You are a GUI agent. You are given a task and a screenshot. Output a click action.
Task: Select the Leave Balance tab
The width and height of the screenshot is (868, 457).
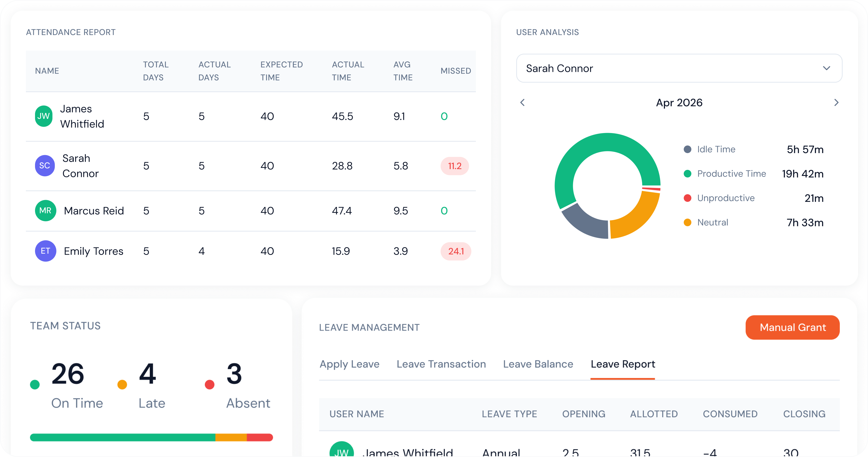pyautogui.click(x=538, y=364)
